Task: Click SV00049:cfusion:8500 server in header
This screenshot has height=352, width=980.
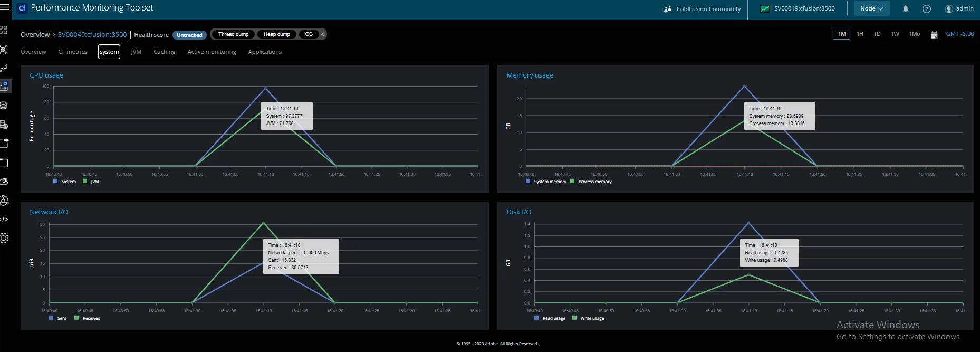Action: pyautogui.click(x=804, y=8)
